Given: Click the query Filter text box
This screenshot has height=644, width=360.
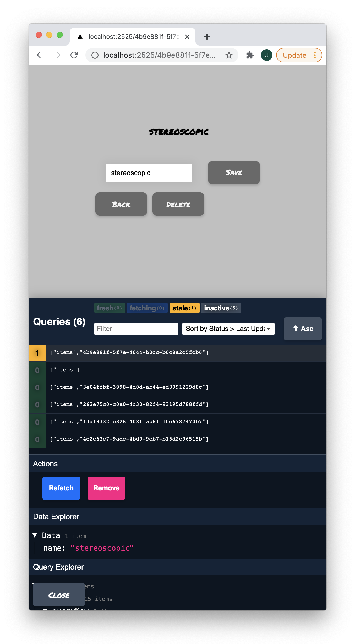Looking at the screenshot, I should pos(136,329).
